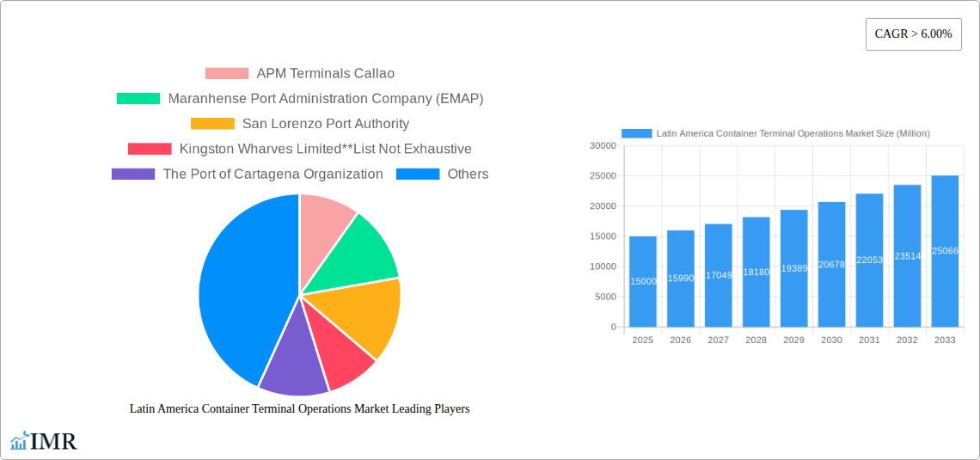
Task: Click the 2025 x-axis year label
Action: pyautogui.click(x=643, y=340)
